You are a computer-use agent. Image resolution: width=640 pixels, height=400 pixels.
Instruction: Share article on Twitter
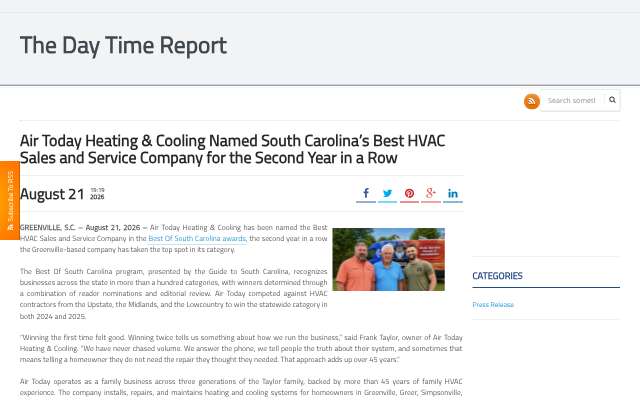pyautogui.click(x=387, y=193)
